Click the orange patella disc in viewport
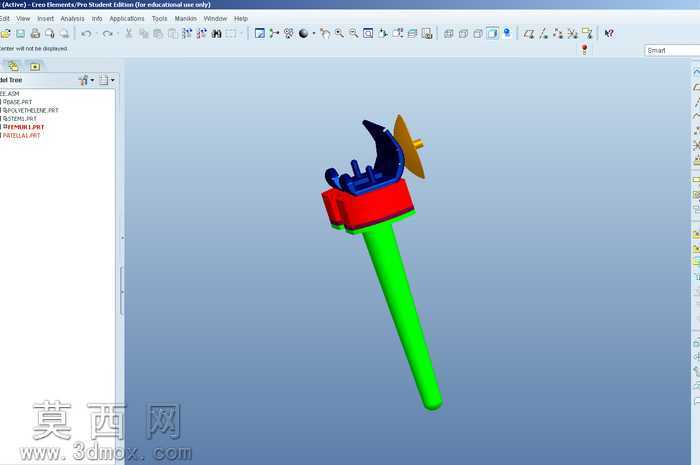This screenshot has width=700, height=465. coord(406,145)
